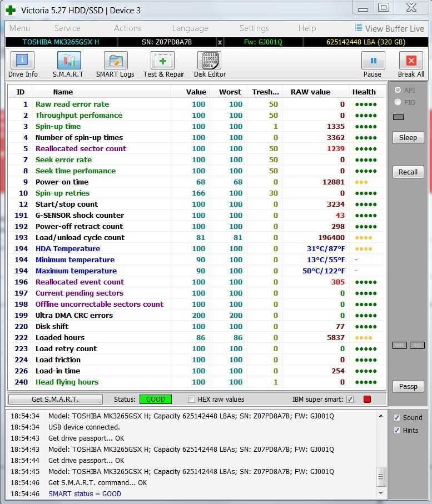Select the Power-on time attribute
This screenshot has height=504, width=432.
[196, 182]
